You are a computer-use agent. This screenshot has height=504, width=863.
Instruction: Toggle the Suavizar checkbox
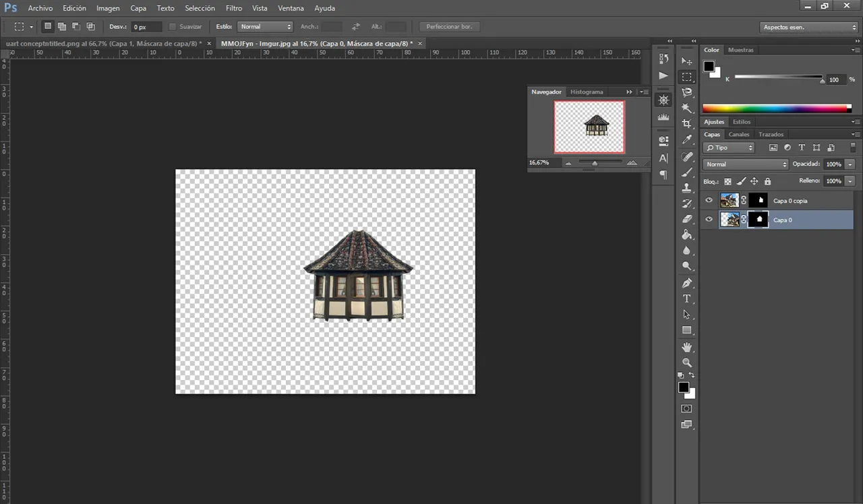point(172,27)
